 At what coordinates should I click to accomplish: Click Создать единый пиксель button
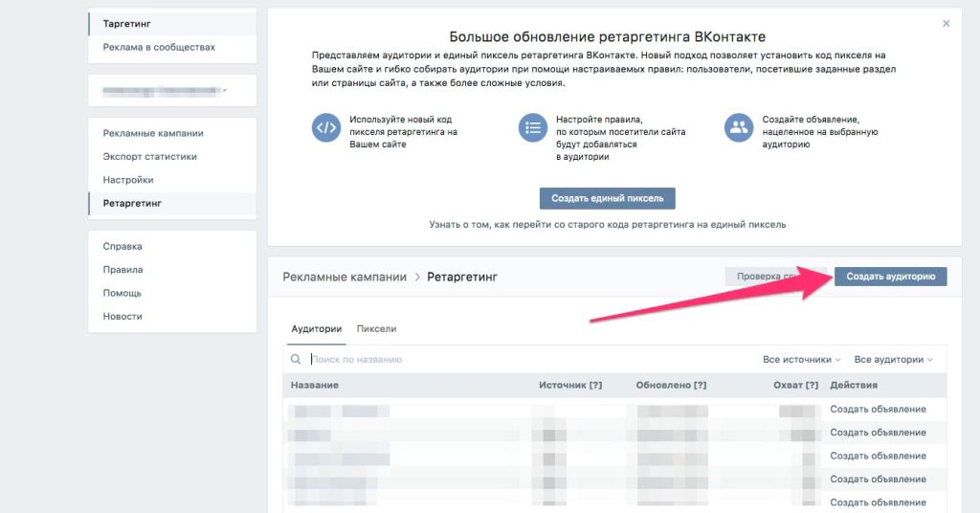click(608, 198)
